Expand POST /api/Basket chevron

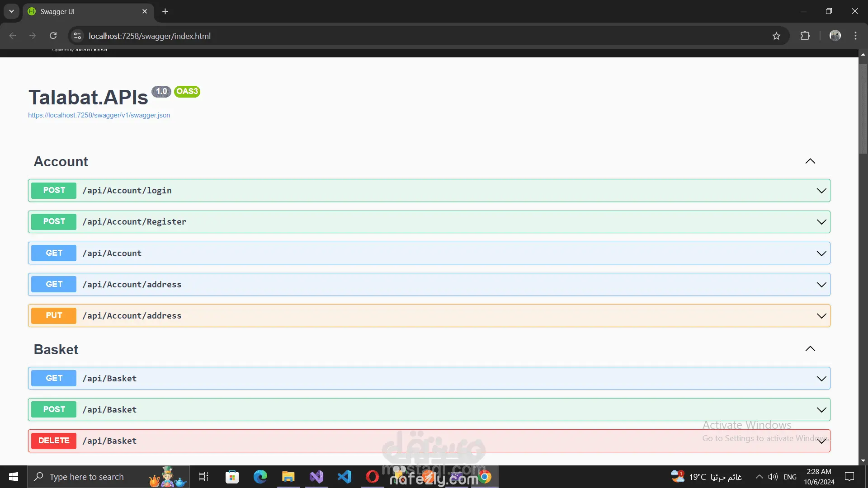click(821, 410)
